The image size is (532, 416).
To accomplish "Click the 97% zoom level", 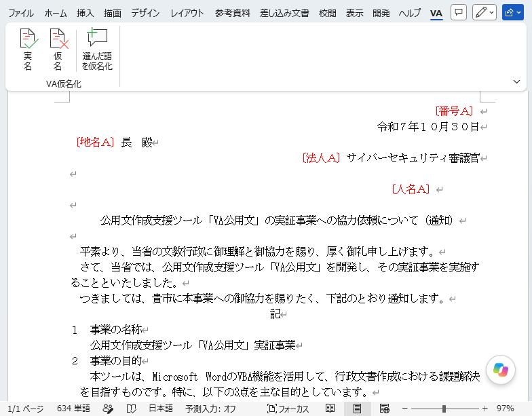I will (x=505, y=409).
